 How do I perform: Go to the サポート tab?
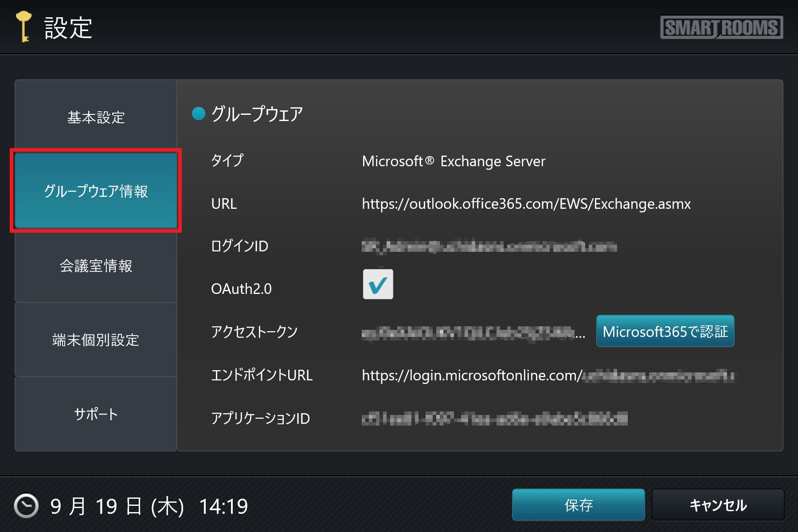coord(96,414)
